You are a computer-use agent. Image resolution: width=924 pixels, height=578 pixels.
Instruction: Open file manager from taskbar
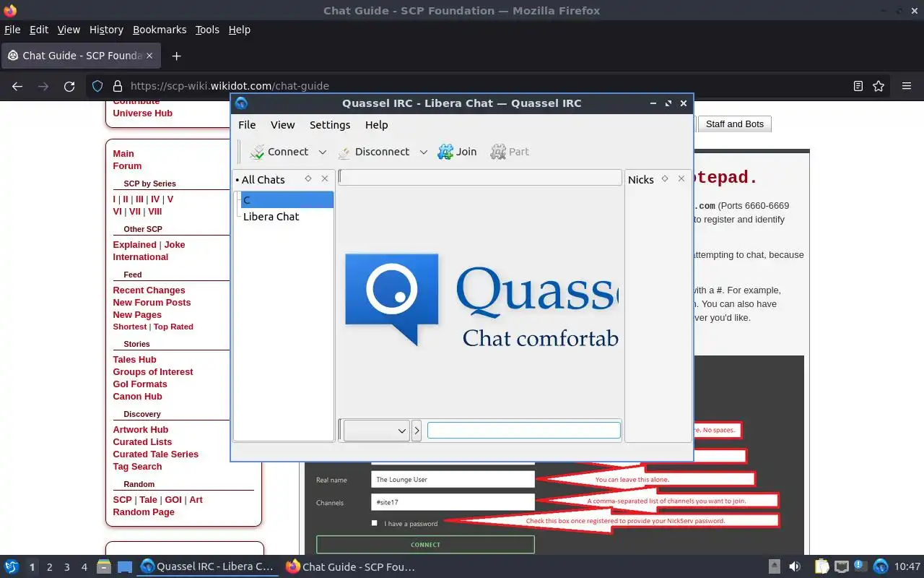tap(103, 567)
